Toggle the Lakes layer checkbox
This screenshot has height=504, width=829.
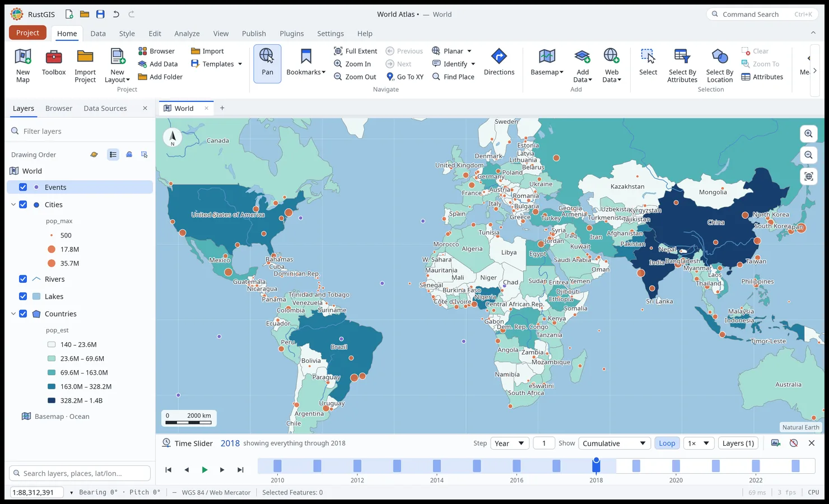coord(23,296)
